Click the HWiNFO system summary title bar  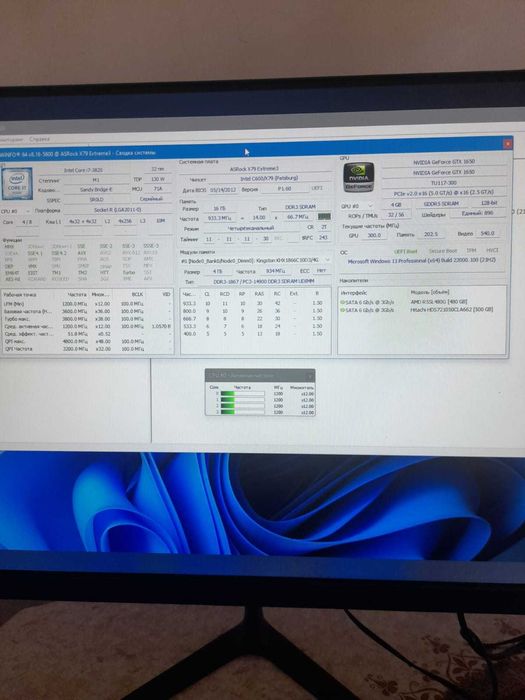click(250, 151)
